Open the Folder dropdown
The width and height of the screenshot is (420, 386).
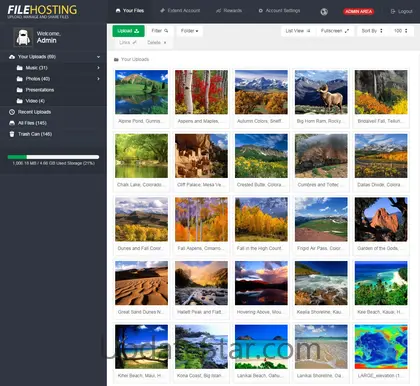click(189, 31)
